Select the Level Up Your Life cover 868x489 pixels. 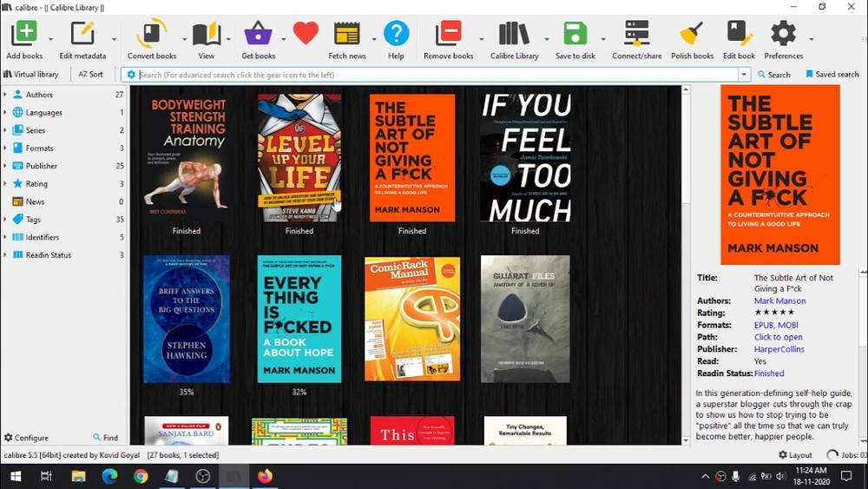coord(299,158)
